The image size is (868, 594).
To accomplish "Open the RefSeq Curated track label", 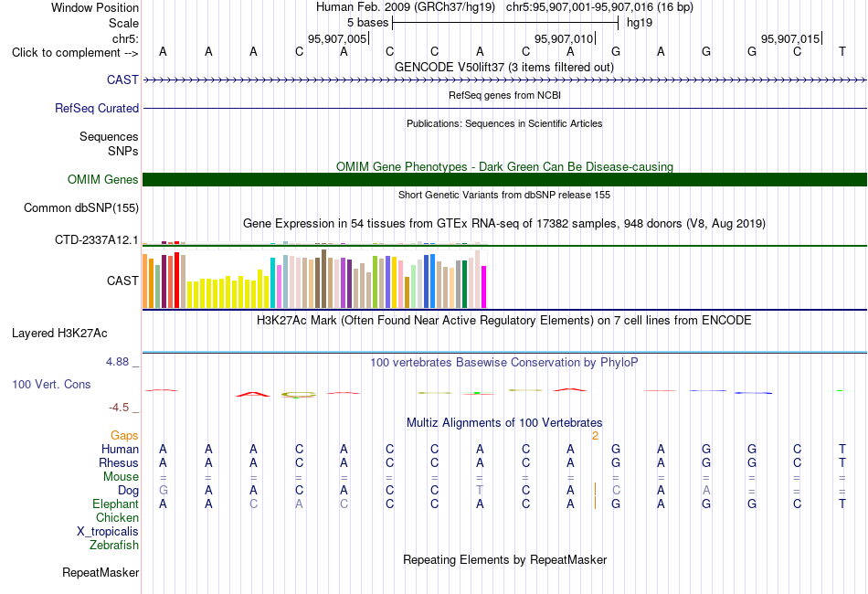I will click(x=96, y=108).
